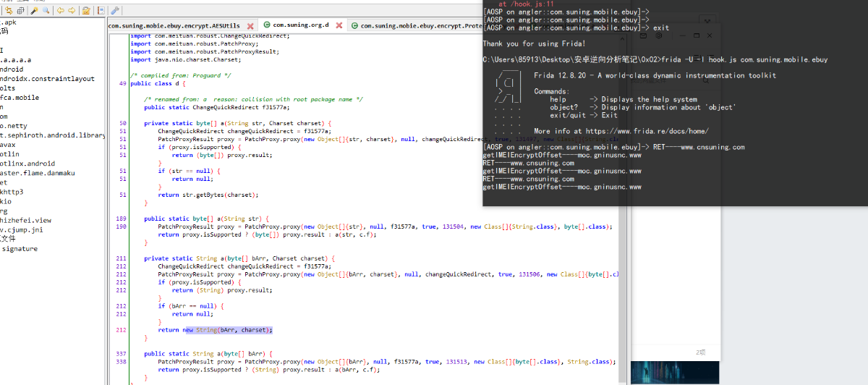Select the signature node in tree
Screen dimensions: 868x385
pyautogui.click(x=20, y=248)
